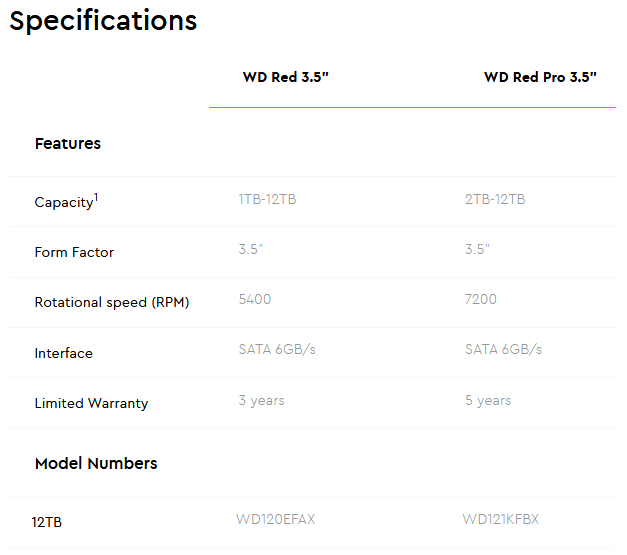Select the WD Red 3.5" column header
Viewport: 627px width, 555px height.
(x=286, y=77)
